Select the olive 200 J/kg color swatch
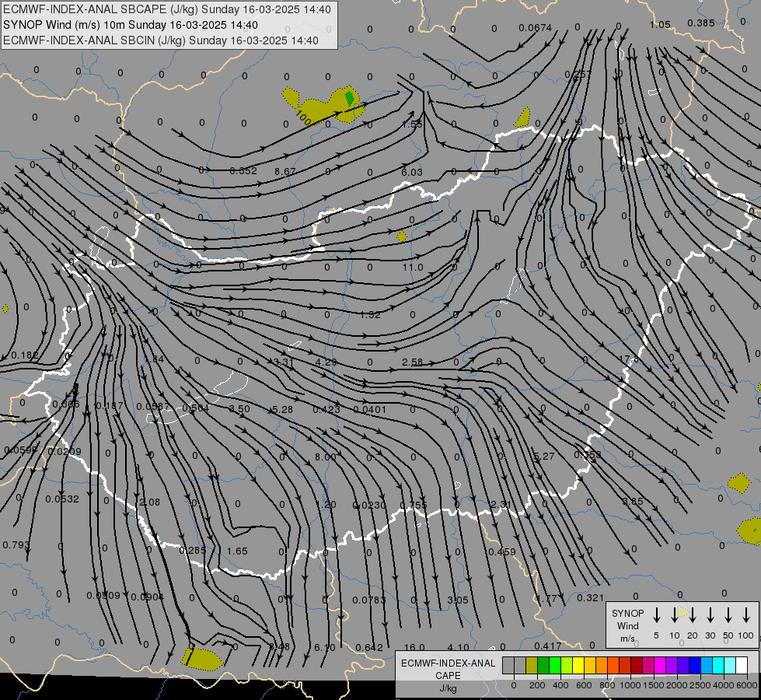This screenshot has width=761, height=700. coord(532,666)
